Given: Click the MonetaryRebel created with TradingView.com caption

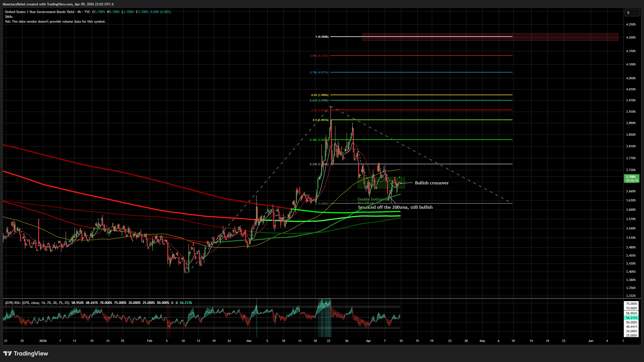Looking at the screenshot, I should coord(58,4).
